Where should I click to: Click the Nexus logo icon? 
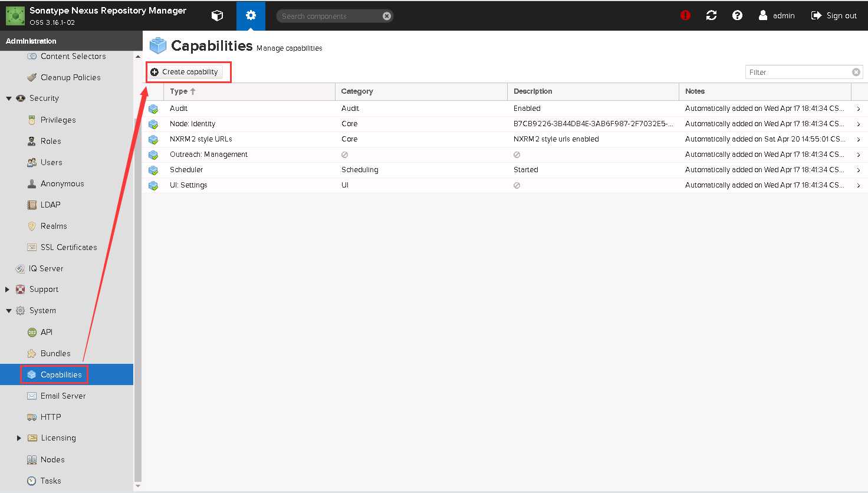[15, 16]
